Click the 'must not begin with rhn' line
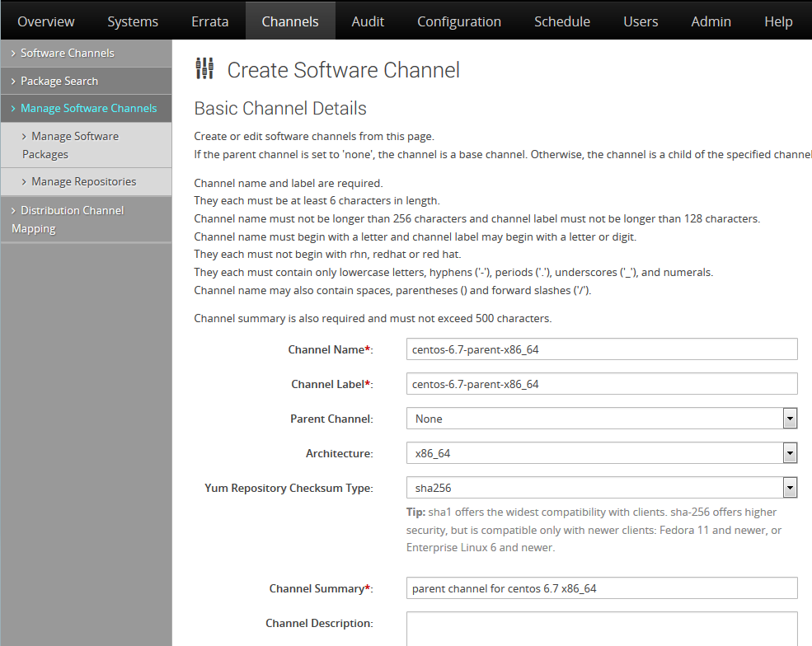Screen dimensions: 812x646 327,254
